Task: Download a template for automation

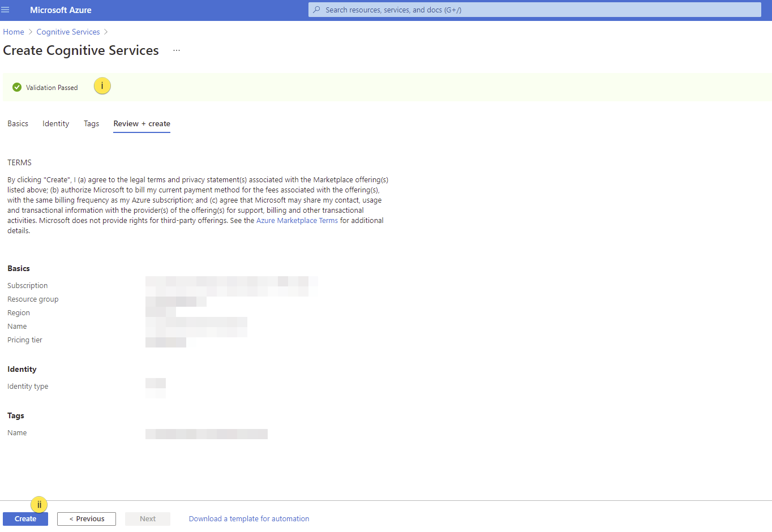Action: [x=249, y=518]
